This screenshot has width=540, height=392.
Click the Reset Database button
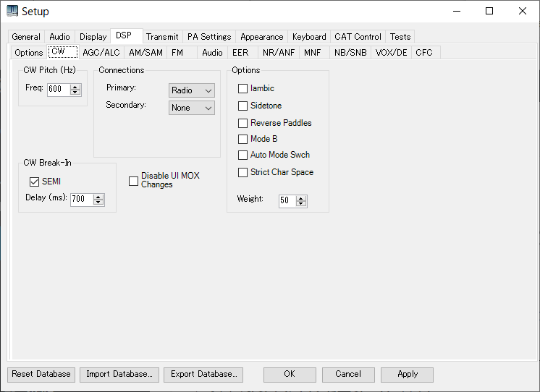(41, 374)
